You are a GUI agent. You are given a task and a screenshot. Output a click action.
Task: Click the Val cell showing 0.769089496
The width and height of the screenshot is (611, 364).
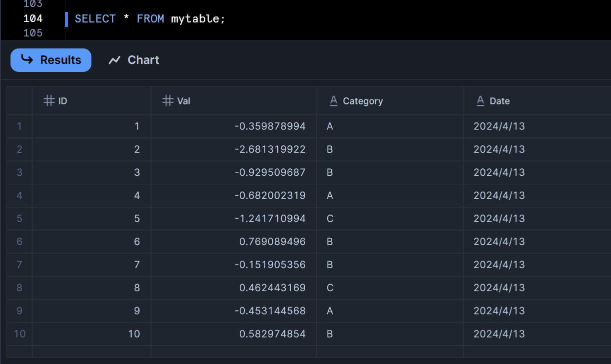tap(272, 242)
